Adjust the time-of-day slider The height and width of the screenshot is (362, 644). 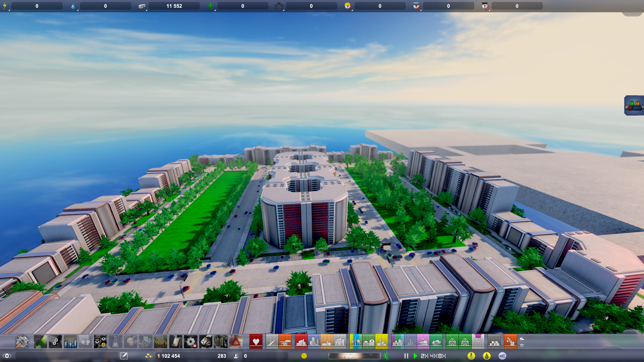pos(354,356)
